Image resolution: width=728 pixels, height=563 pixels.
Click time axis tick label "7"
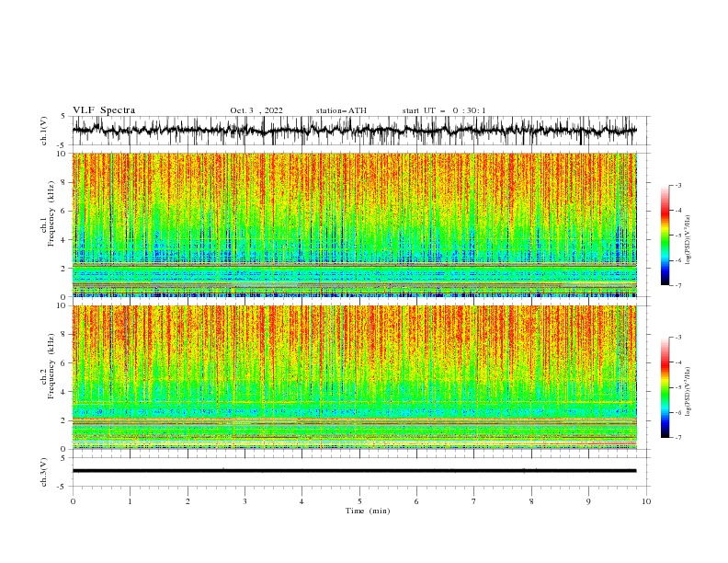(x=474, y=501)
